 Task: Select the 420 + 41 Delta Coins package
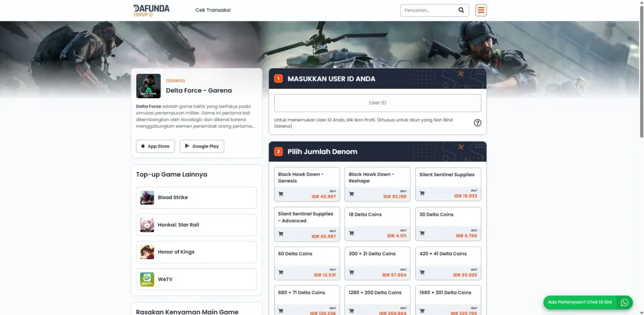[448, 263]
